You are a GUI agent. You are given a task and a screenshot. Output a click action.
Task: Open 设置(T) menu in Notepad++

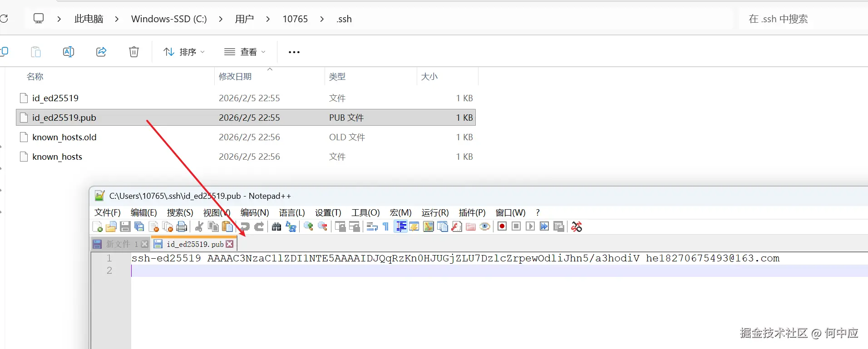point(328,212)
